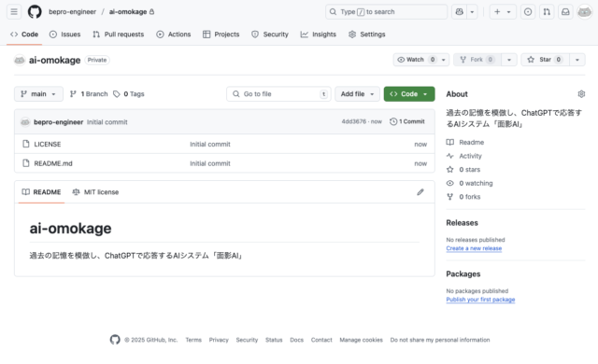Open Initial commit message on LICENSE row
598x364 pixels.
coord(210,145)
